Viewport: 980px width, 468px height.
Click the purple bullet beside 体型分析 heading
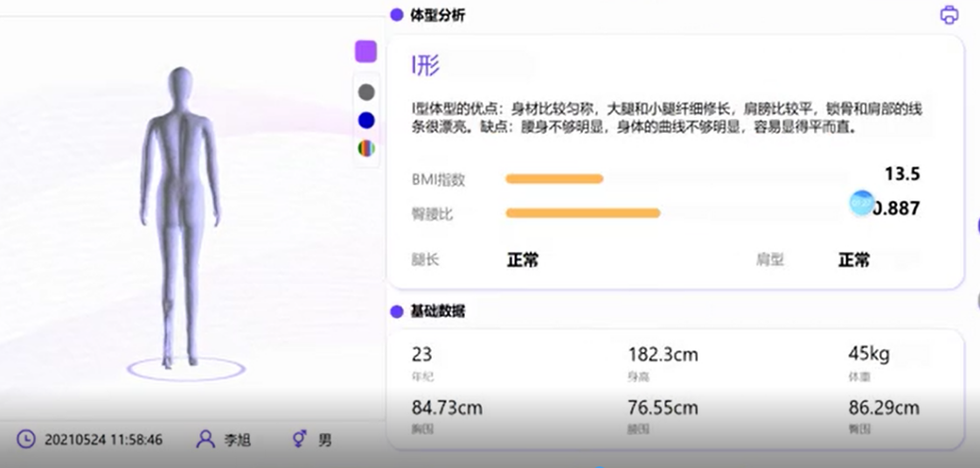point(396,15)
